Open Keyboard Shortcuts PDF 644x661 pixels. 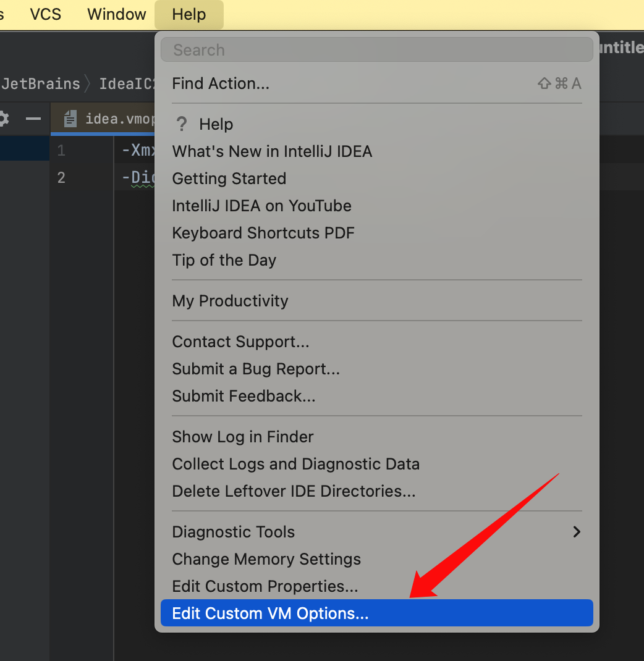click(263, 233)
